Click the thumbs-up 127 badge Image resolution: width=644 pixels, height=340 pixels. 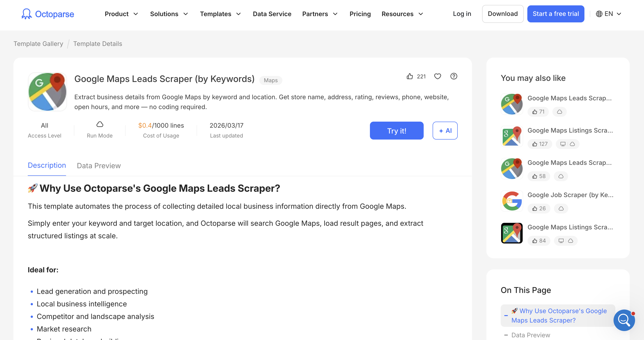click(540, 144)
